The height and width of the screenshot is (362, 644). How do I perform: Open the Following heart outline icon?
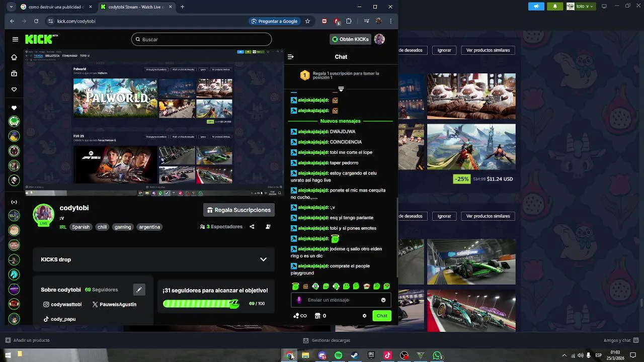click(x=14, y=89)
